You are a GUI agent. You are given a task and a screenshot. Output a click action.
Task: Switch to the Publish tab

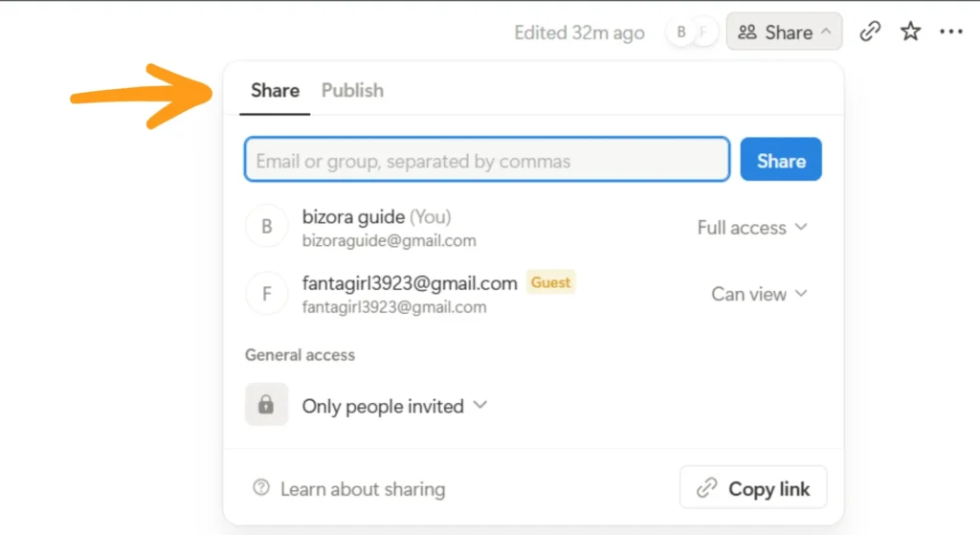(352, 91)
